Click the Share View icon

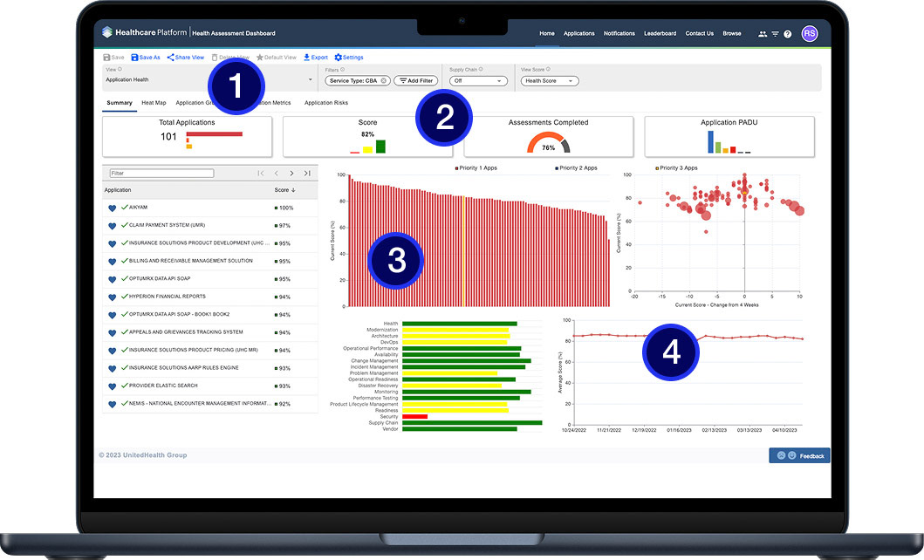pos(170,58)
